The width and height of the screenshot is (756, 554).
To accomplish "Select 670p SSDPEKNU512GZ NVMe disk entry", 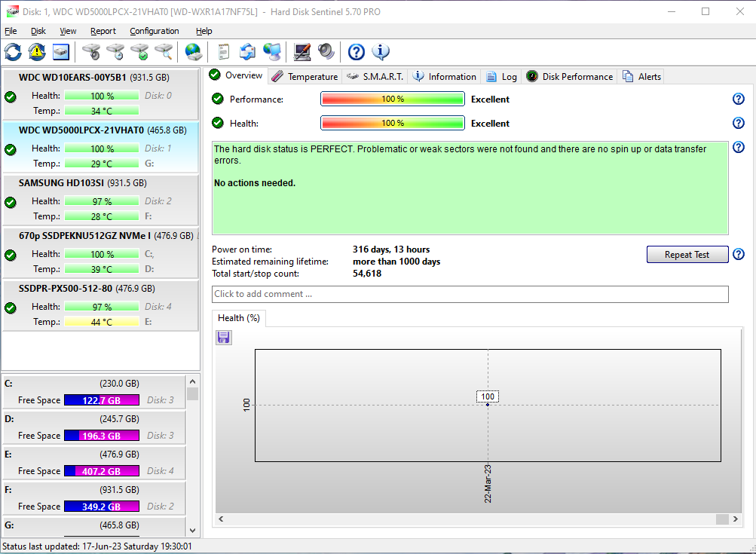I will (100, 253).
